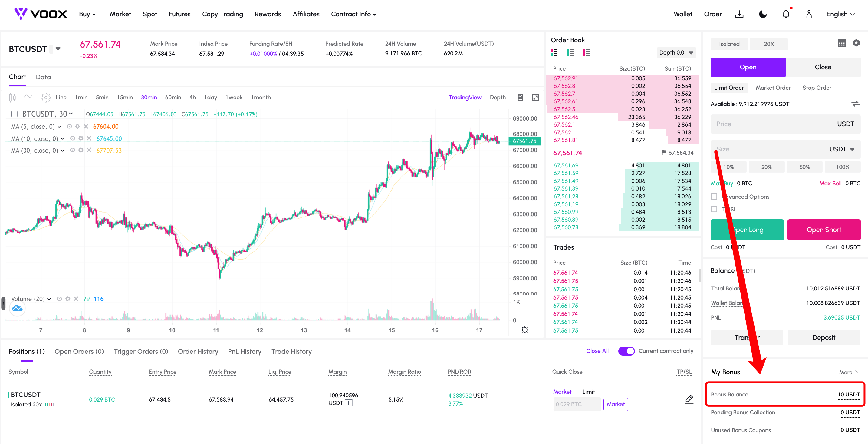Click the Open Short button
The height and width of the screenshot is (444, 868).
coord(824,230)
